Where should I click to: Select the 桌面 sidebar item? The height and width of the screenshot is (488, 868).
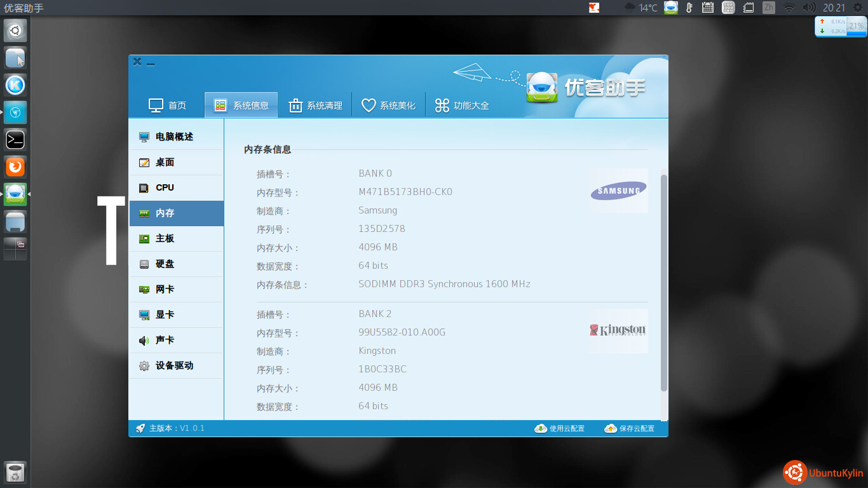[165, 162]
